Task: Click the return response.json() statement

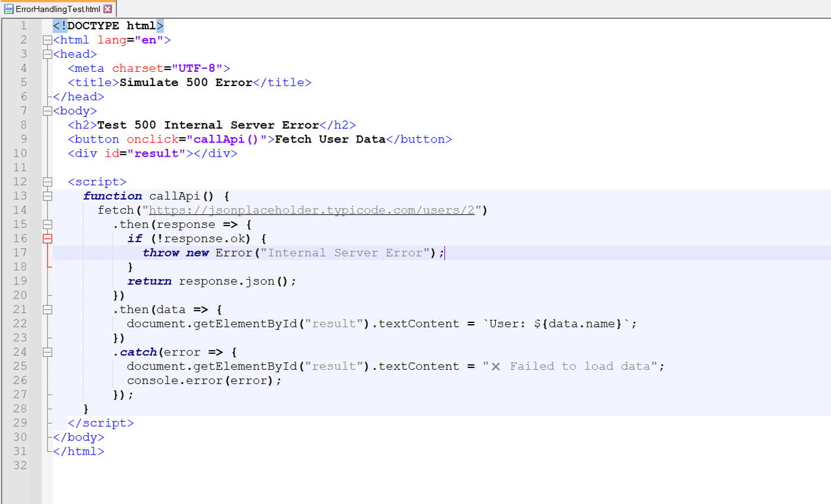Action: point(211,281)
